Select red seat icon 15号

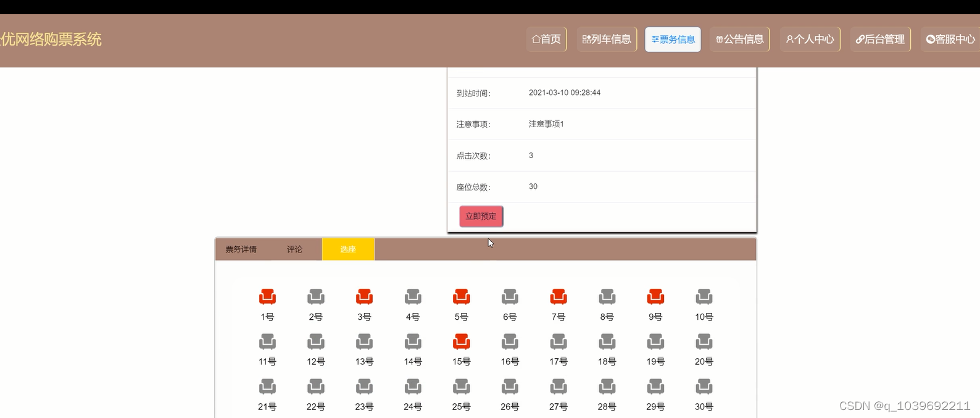point(462,341)
